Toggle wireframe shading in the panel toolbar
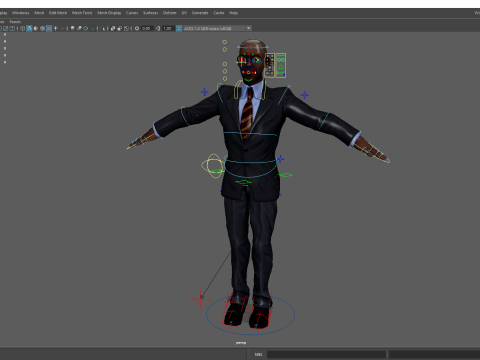Image resolution: width=480 pixels, height=360 pixels. [x=23, y=28]
